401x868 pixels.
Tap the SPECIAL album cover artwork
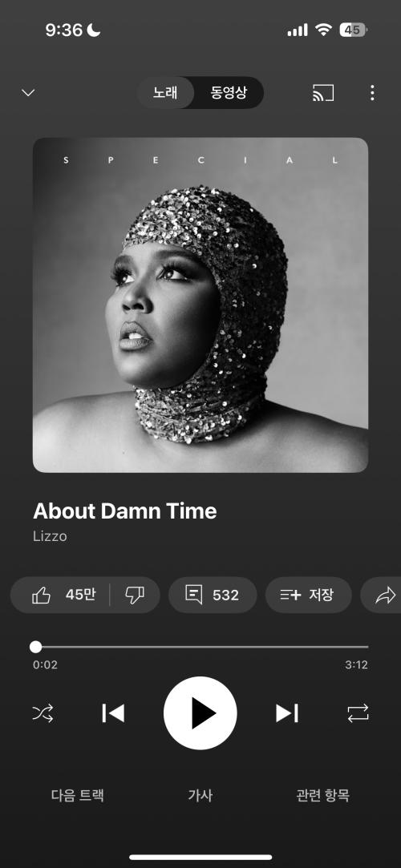[200, 305]
